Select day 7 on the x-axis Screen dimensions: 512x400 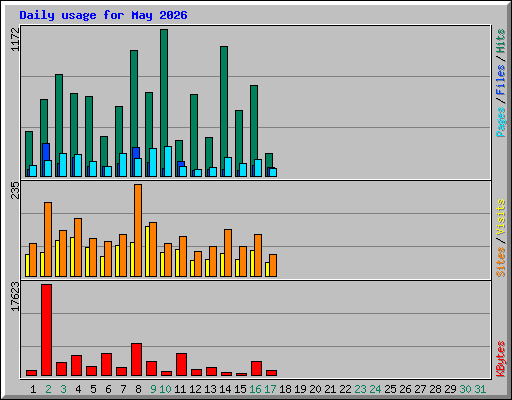pyautogui.click(x=123, y=389)
